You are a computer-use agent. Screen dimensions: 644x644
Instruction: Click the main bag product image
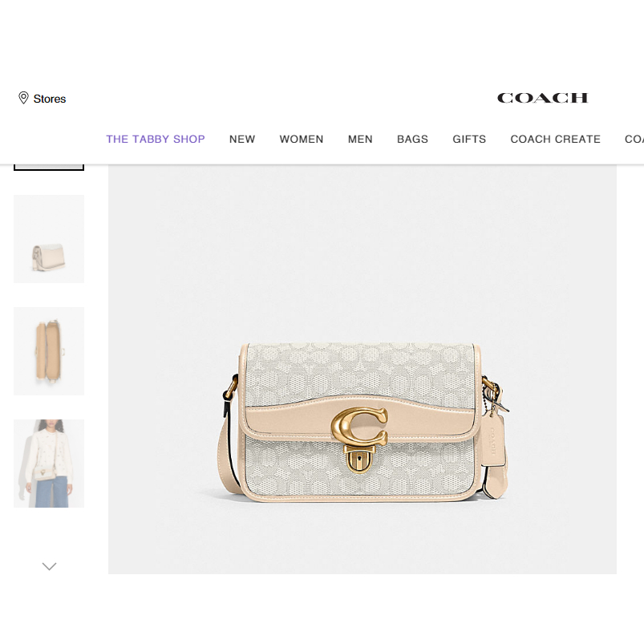click(x=363, y=369)
